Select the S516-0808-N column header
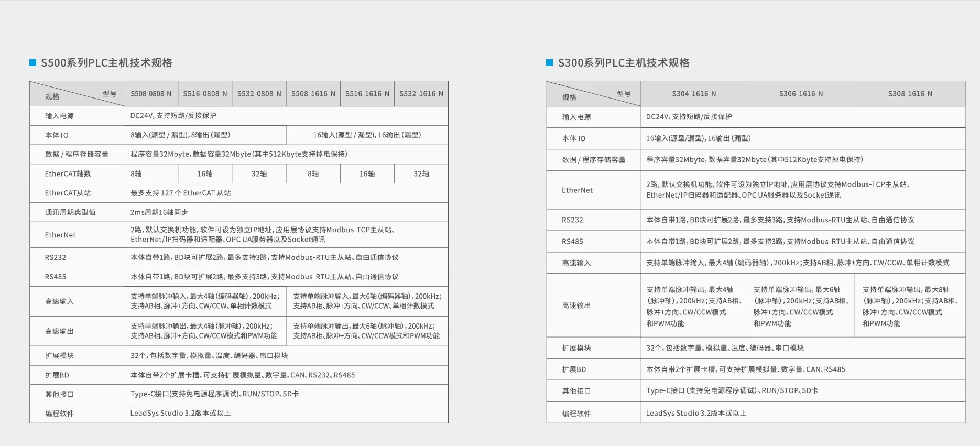The height and width of the screenshot is (446, 980). (205, 94)
